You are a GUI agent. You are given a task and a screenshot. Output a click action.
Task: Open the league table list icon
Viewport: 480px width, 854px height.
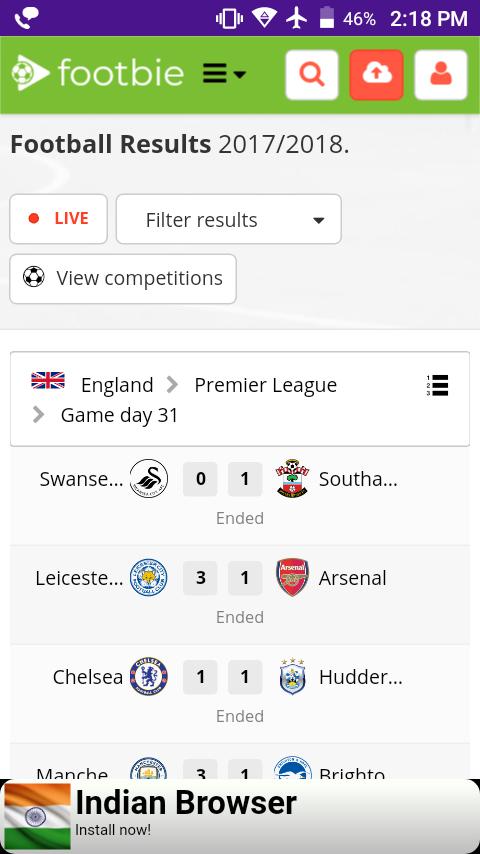[438, 385]
